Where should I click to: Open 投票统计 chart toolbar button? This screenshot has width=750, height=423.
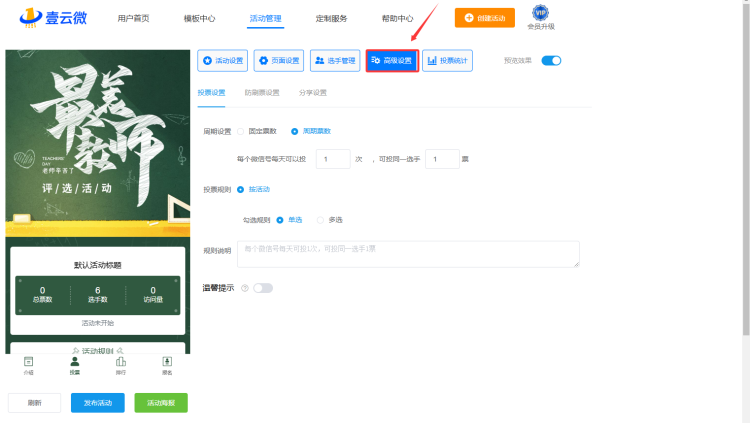(x=448, y=61)
